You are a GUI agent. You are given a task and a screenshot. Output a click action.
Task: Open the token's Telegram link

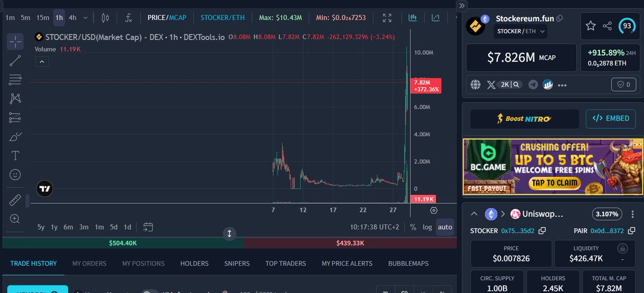point(533,84)
